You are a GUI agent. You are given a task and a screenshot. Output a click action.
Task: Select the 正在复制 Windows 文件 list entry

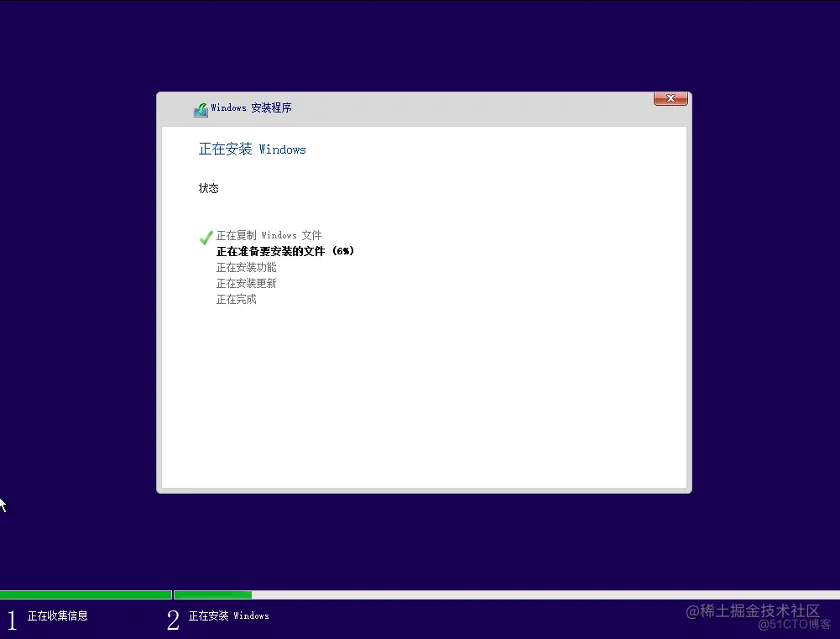click(x=269, y=235)
